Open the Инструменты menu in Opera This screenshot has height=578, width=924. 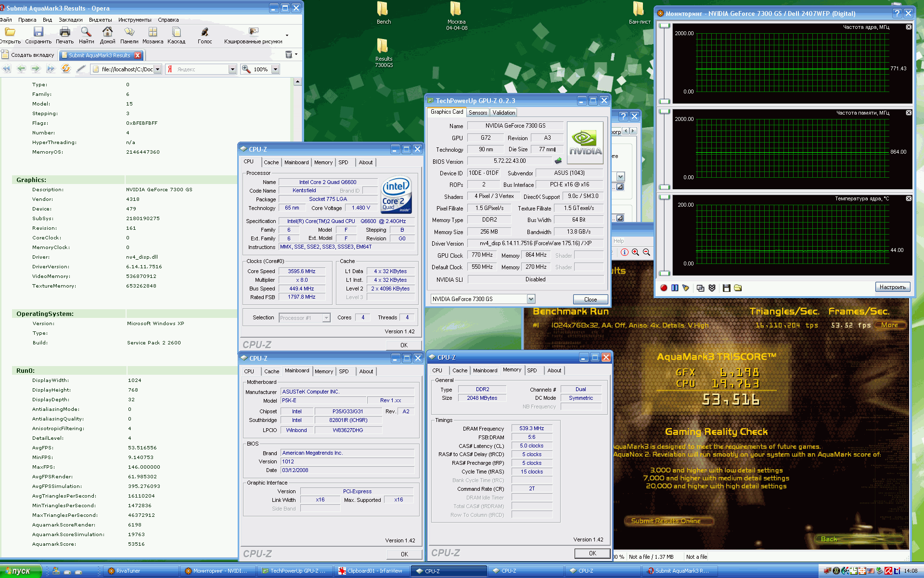135,20
